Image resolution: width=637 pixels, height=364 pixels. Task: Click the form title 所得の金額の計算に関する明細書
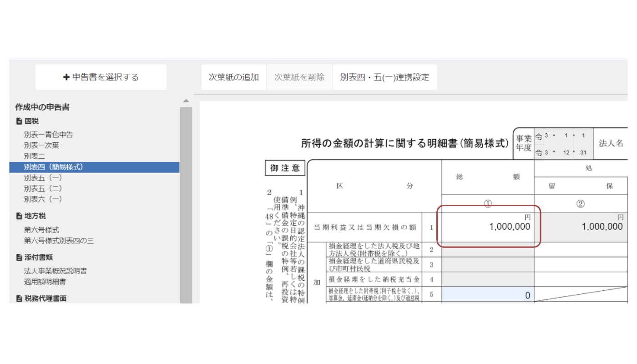tap(405, 143)
